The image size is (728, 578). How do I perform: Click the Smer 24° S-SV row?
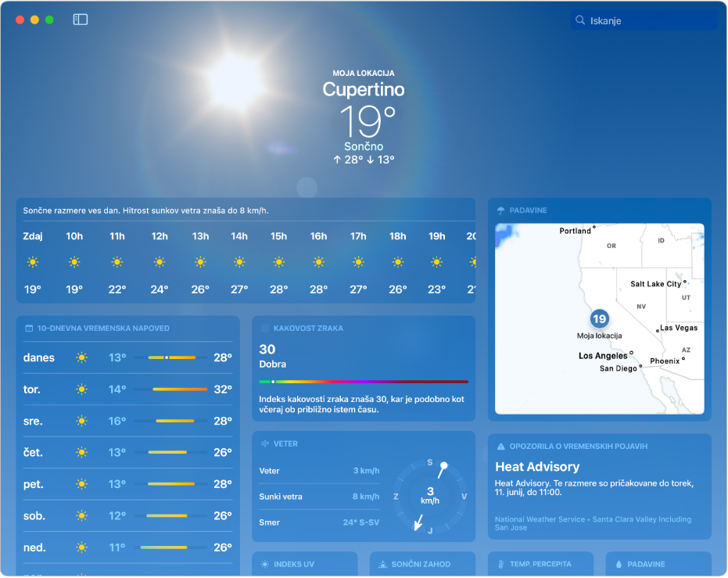coord(319,522)
